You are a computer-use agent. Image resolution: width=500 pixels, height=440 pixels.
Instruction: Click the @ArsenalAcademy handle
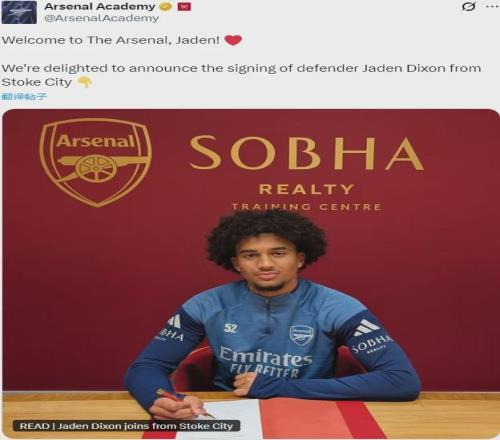pyautogui.click(x=101, y=18)
